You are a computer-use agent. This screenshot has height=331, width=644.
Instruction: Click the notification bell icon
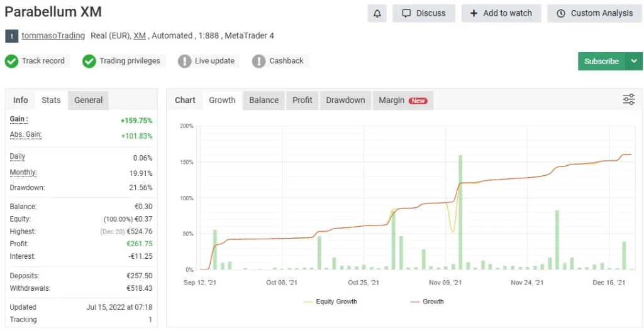coord(377,13)
